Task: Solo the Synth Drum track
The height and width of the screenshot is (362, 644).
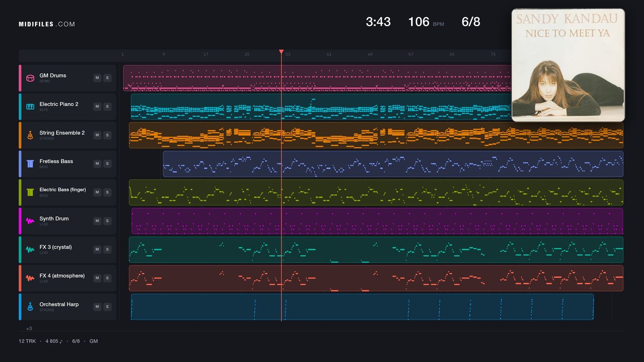Action: (x=107, y=221)
